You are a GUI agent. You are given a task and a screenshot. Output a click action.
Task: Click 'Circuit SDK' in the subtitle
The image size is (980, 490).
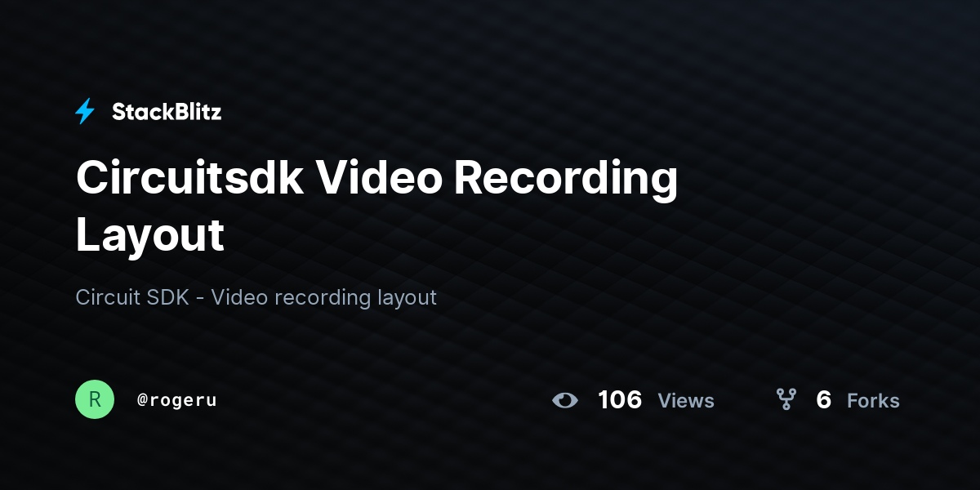pos(131,297)
